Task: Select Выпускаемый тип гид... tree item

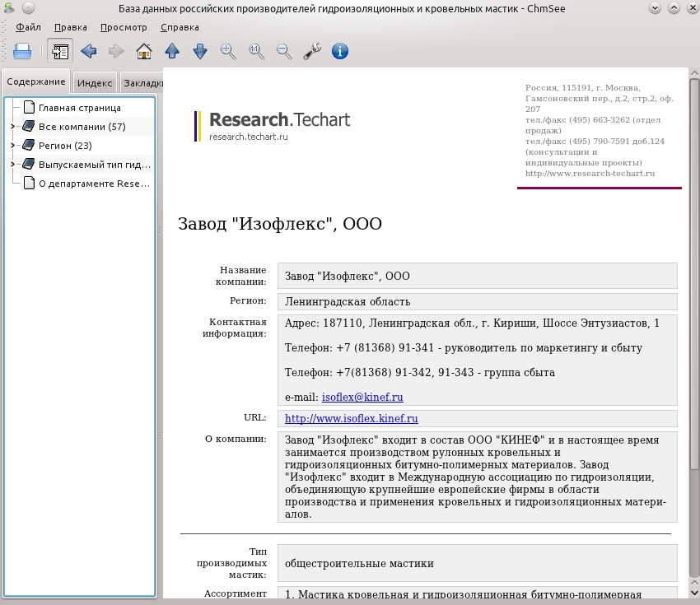Action: [x=95, y=165]
